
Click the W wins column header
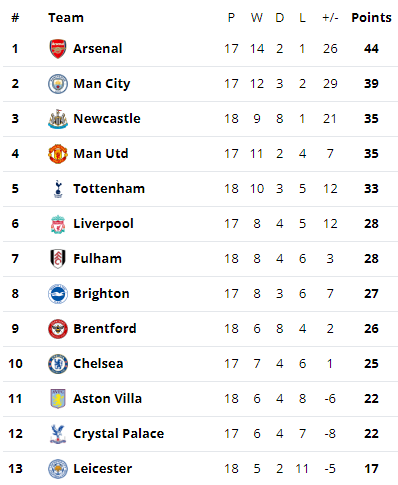257,17
